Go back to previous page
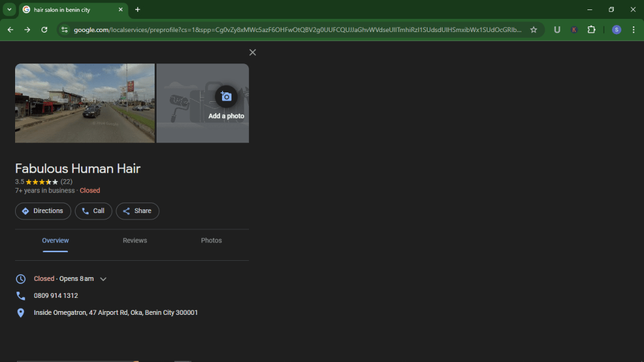Image resolution: width=644 pixels, height=362 pixels. 10,30
